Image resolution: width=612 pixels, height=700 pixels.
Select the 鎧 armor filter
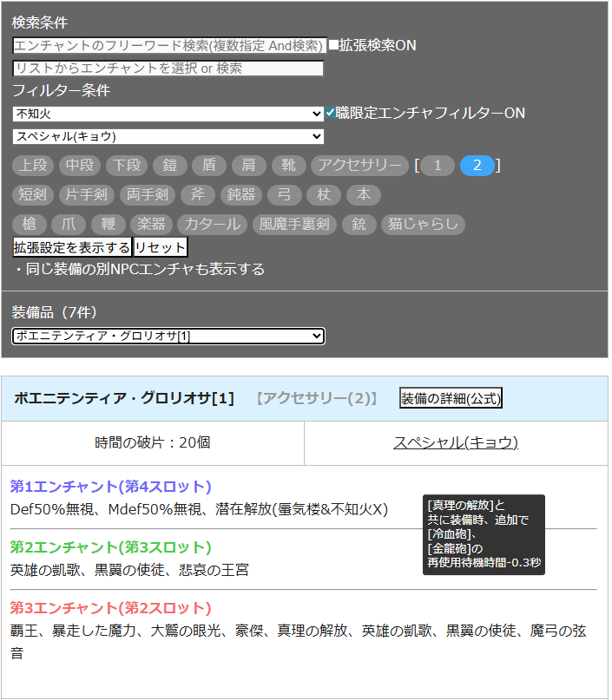170,166
